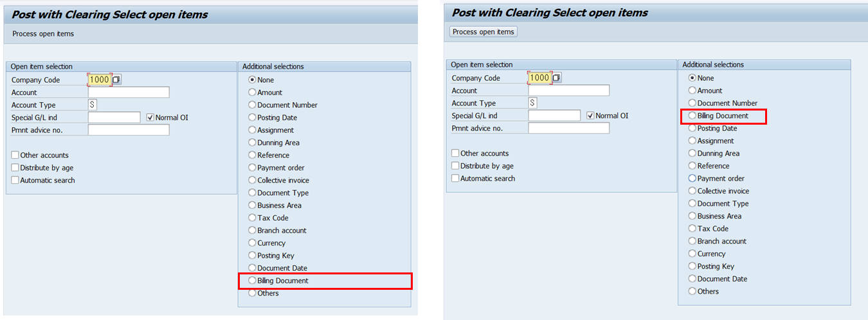Select None radio in left window
The image size is (868, 320).
252,80
